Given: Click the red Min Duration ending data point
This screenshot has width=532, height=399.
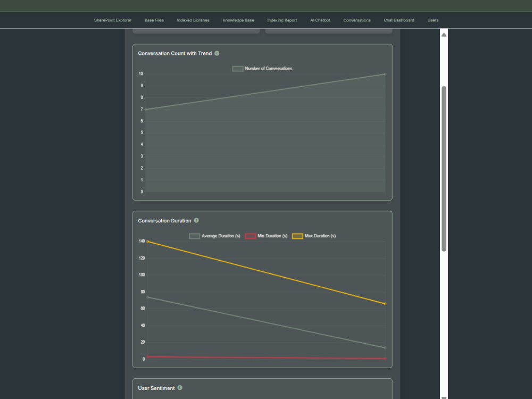Looking at the screenshot, I should pos(385,358).
